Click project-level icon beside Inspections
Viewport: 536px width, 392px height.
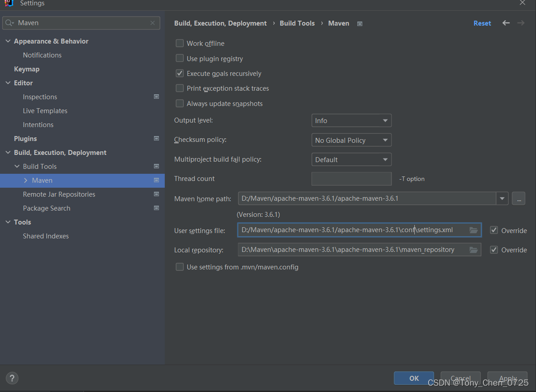[x=156, y=97]
